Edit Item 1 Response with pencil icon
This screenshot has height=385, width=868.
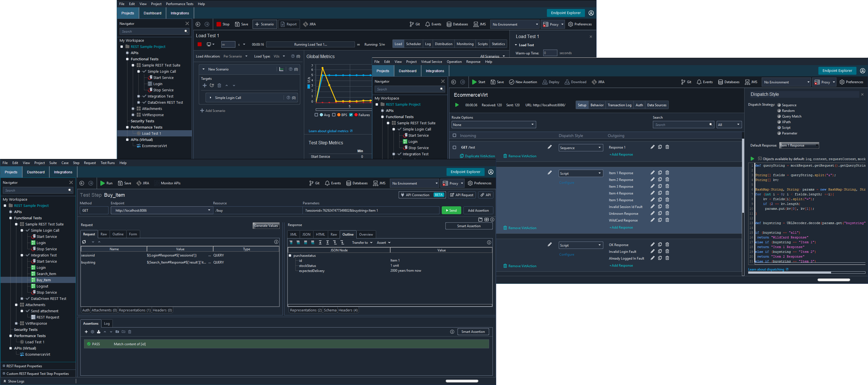652,173
